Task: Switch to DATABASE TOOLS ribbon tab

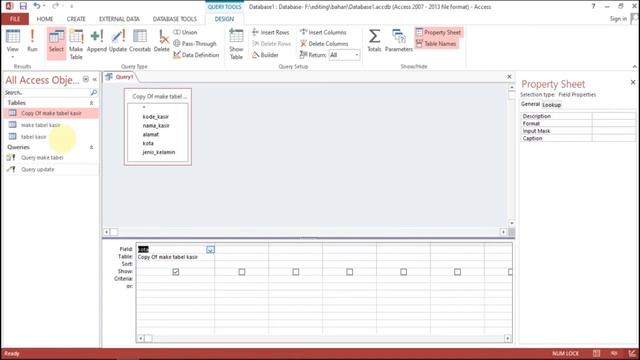Action: tap(175, 19)
